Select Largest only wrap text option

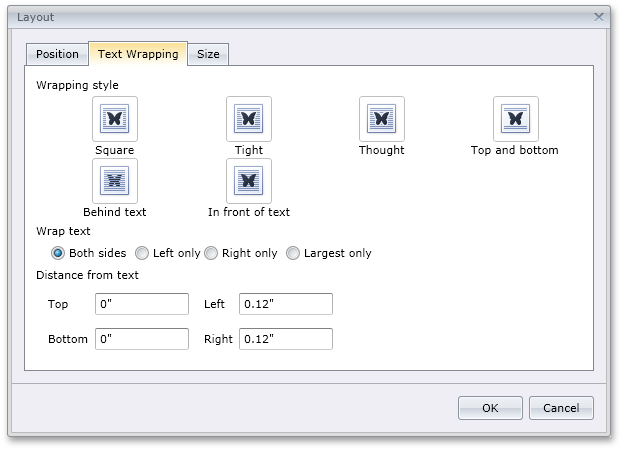293,253
